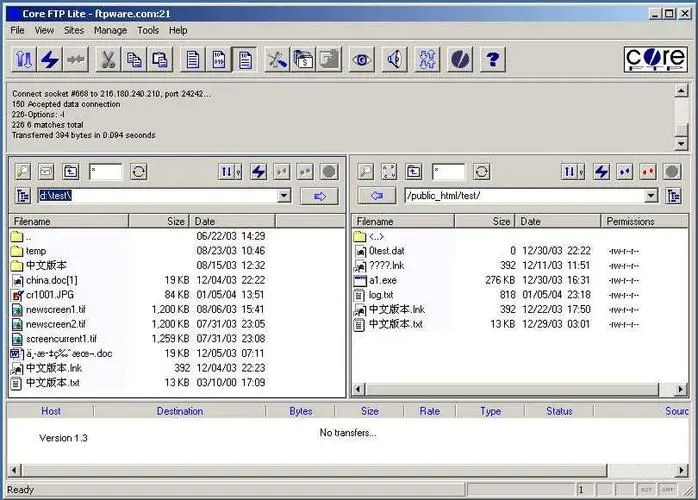Screen dimensions: 698x500
Task: Click the four-corner arrows icon in remote panel
Action: (389, 171)
